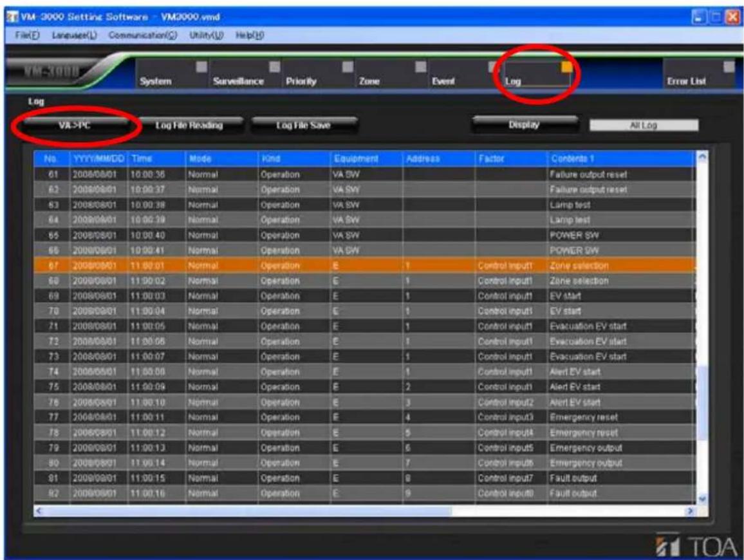
Task: Open the Utility menu
Action: pos(206,35)
